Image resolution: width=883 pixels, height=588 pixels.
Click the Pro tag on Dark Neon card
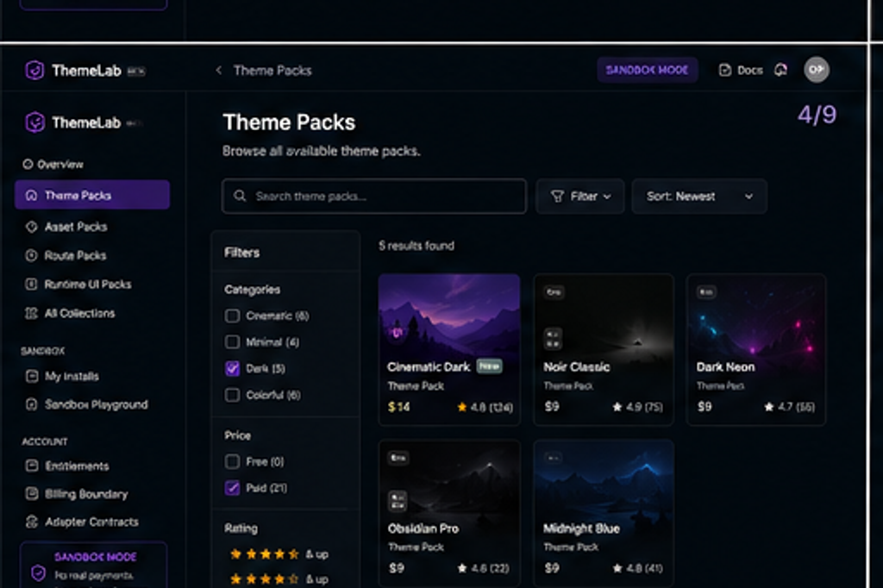tap(706, 291)
